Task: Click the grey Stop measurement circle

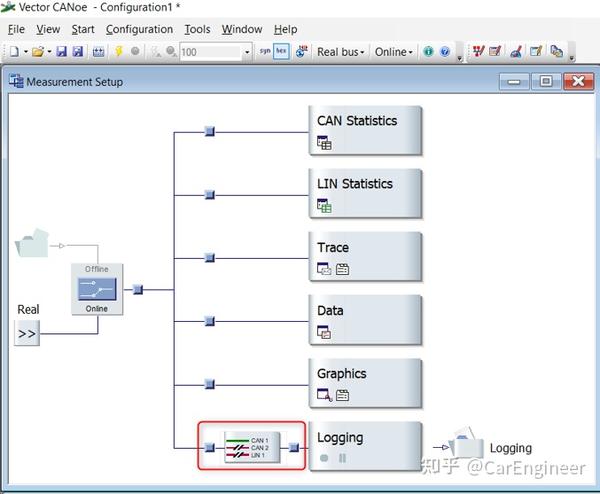Action: click(x=135, y=51)
